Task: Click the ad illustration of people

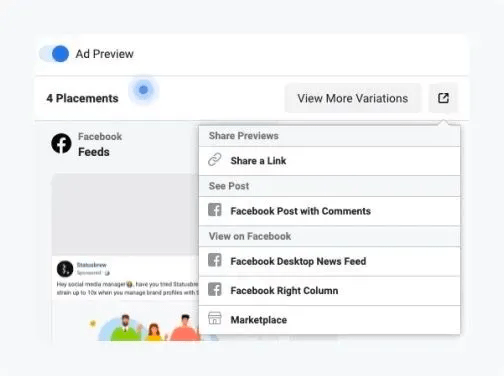Action: 147,327
